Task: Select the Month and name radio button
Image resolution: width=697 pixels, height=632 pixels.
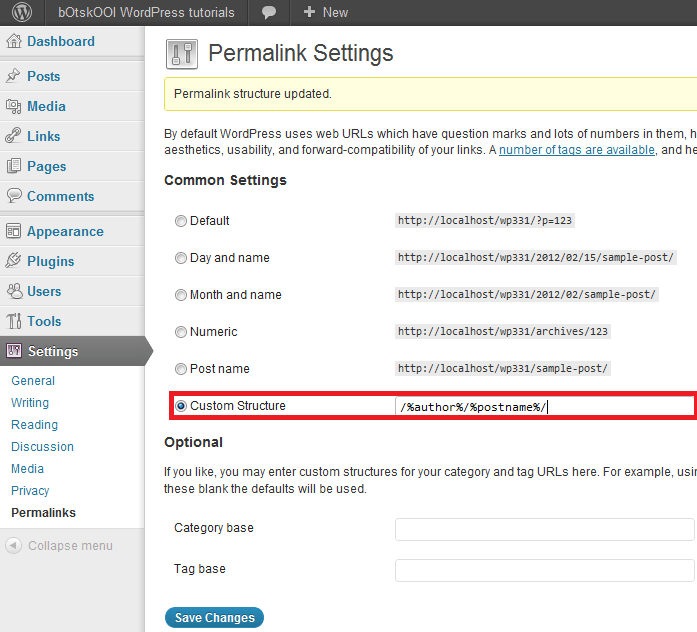Action: click(180, 295)
